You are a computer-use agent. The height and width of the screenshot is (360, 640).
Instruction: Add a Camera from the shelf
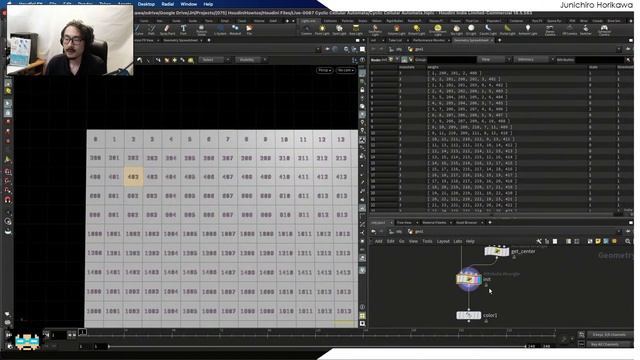[x=306, y=29]
